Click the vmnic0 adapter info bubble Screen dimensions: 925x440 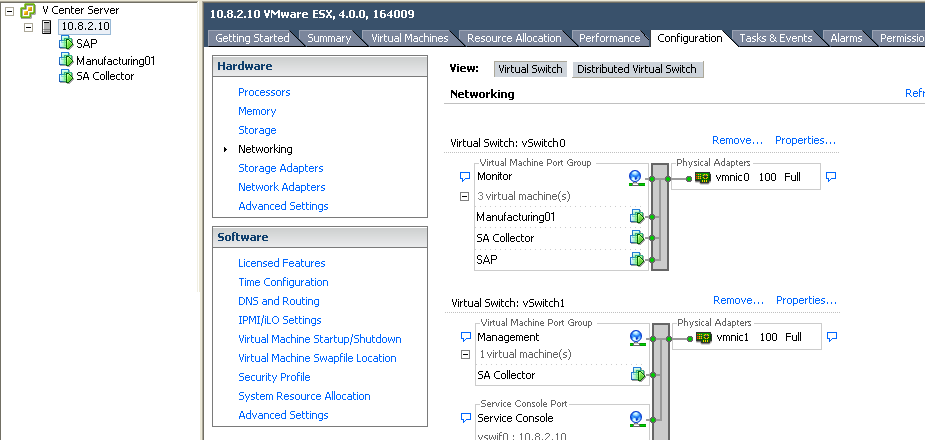pyautogui.click(x=831, y=177)
